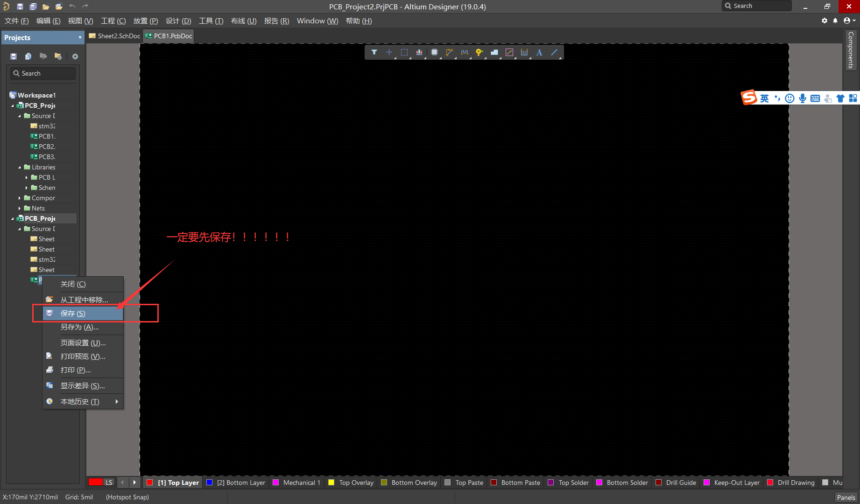The width and height of the screenshot is (860, 504).
Task: Click the Projects panel search field
Action: [43, 74]
